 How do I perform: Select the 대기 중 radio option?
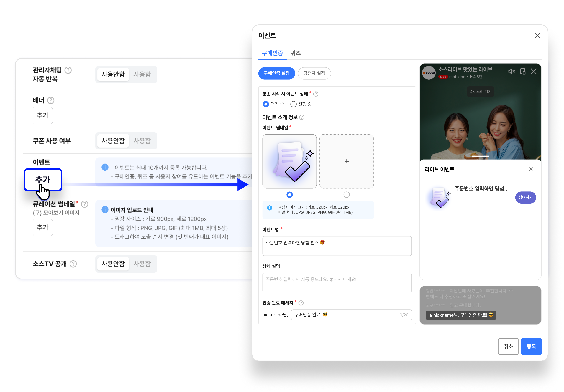tap(265, 104)
